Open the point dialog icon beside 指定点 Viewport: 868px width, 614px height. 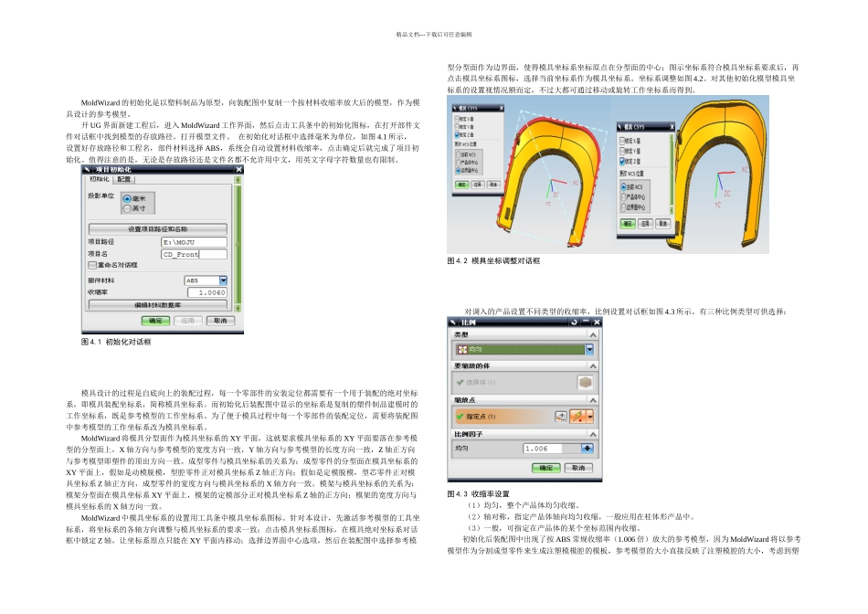pos(561,417)
